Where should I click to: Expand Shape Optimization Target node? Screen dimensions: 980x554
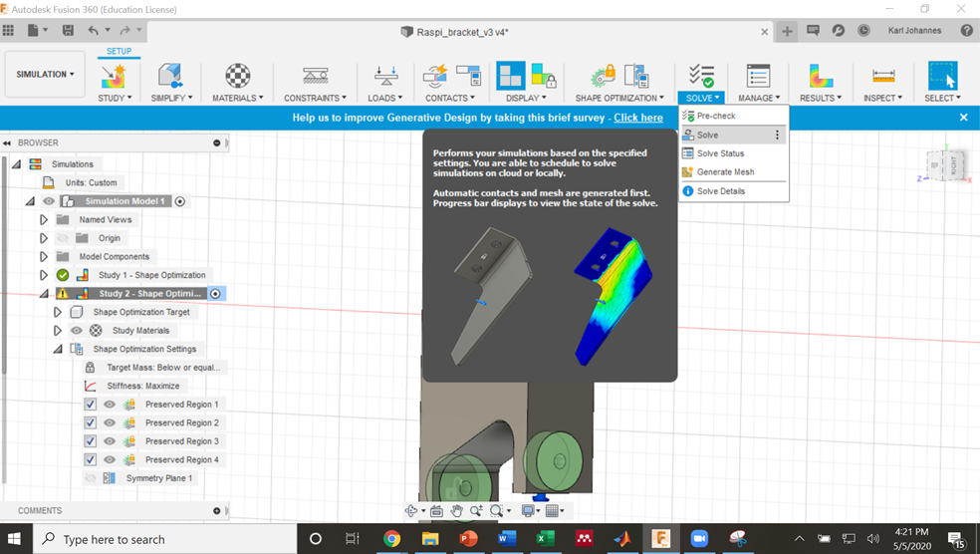tap(57, 312)
